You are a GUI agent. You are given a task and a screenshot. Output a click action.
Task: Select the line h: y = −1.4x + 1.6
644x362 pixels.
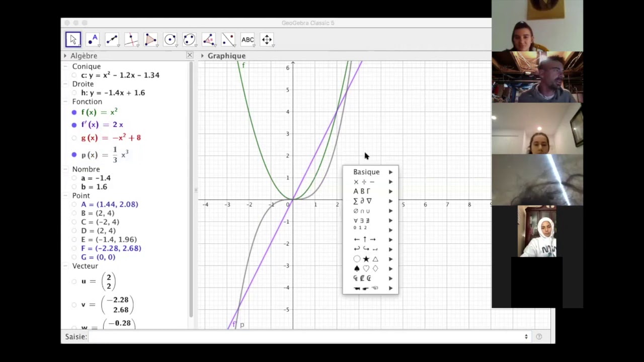(x=113, y=93)
